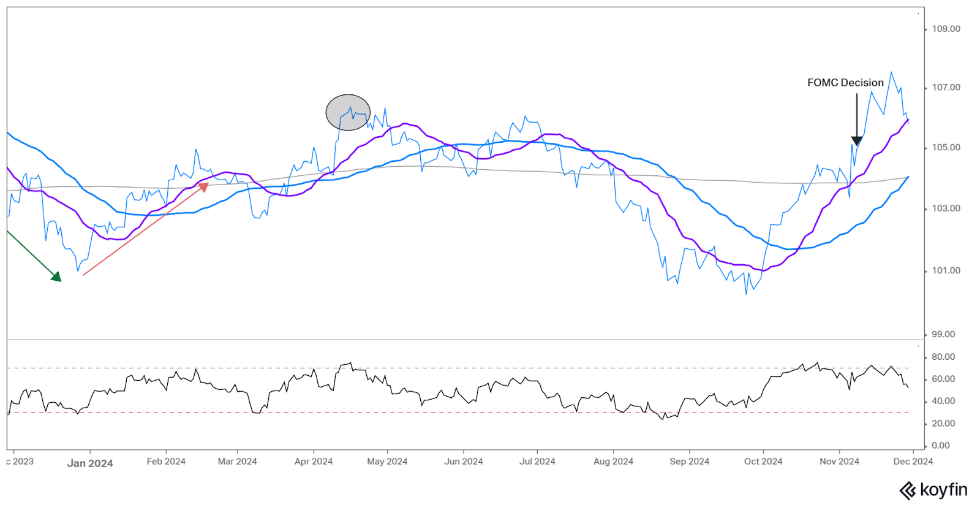Click the Feb 2024 date label

(166, 462)
